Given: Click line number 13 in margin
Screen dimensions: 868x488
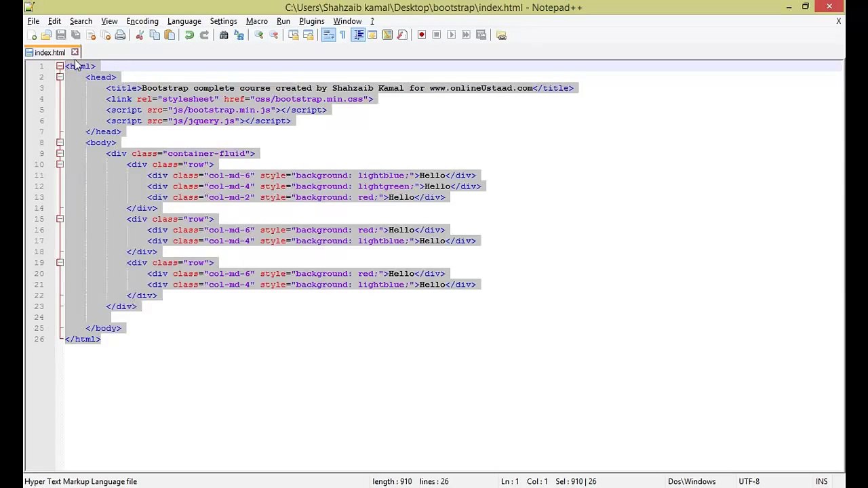Looking at the screenshot, I should coord(39,197).
